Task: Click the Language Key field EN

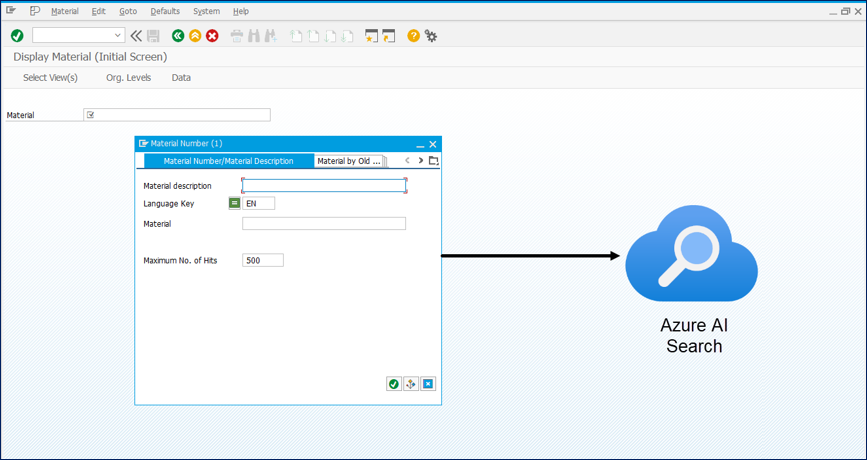Action: click(x=258, y=203)
